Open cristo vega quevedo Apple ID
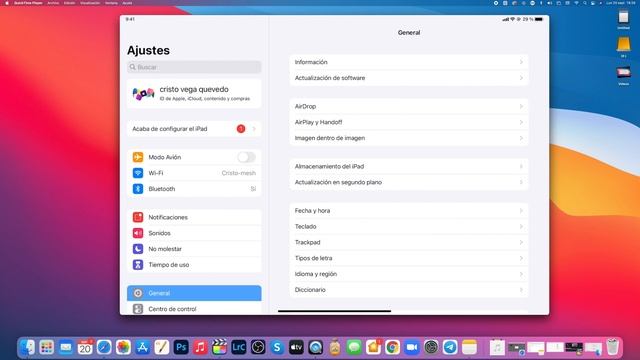The image size is (640, 360). coord(194,94)
